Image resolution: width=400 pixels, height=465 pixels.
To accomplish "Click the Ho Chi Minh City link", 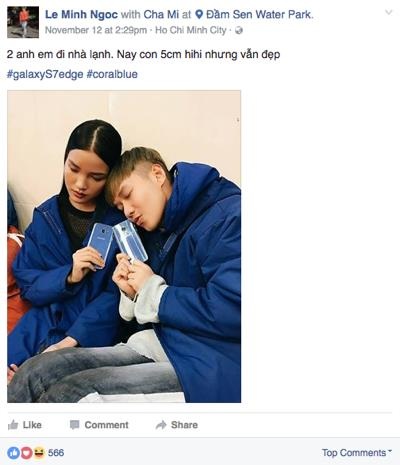I will tap(191, 30).
